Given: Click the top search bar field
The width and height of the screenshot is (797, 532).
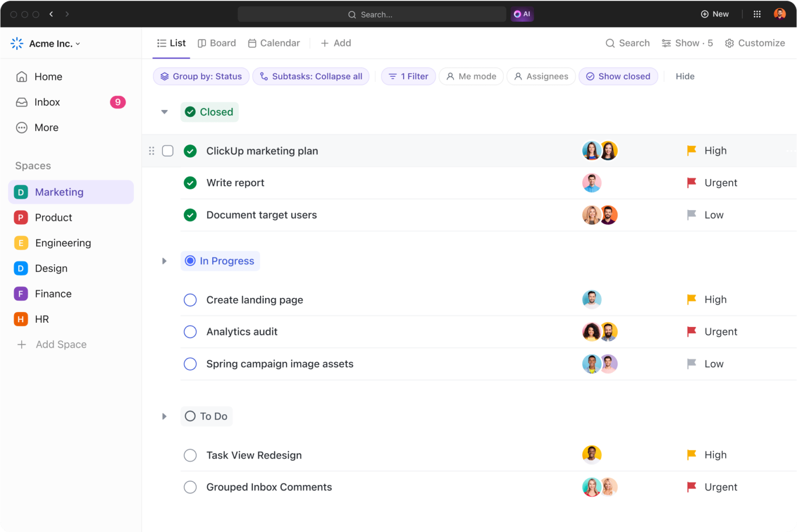Looking at the screenshot, I should tap(372, 15).
